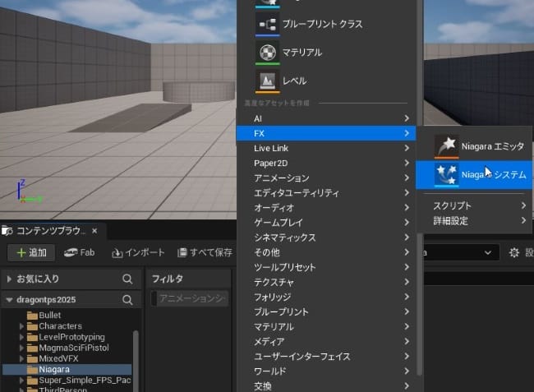This screenshot has height=392, width=534.
Task: Click the folder tree scrollbar
Action: coord(136,360)
